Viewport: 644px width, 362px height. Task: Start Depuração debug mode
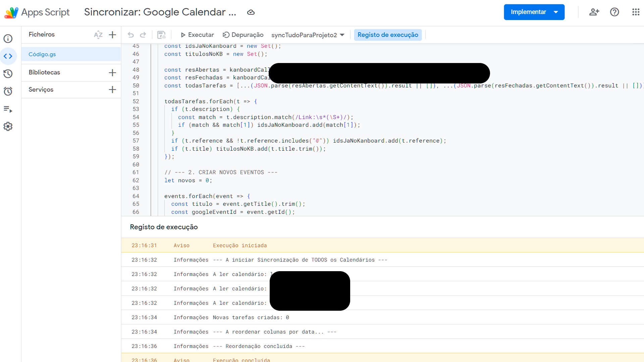point(243,35)
